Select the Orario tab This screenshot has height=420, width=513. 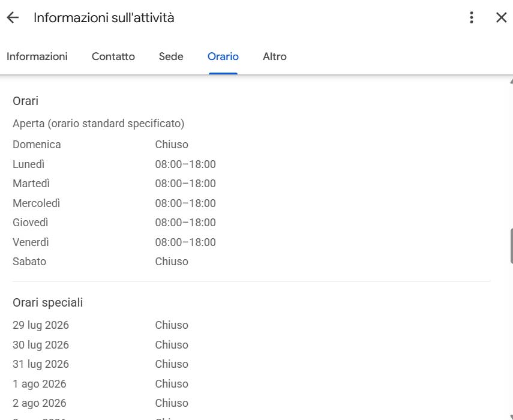[223, 56]
